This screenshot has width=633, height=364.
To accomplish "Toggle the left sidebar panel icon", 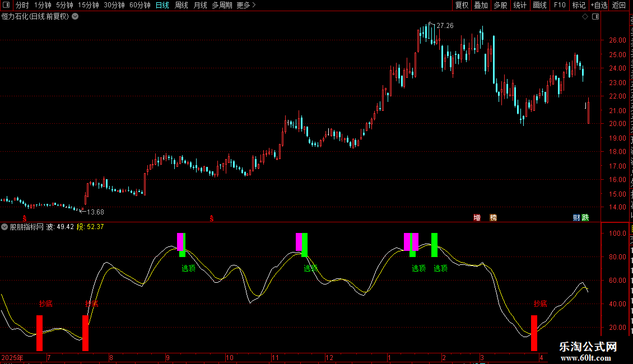I will click(x=6, y=5).
